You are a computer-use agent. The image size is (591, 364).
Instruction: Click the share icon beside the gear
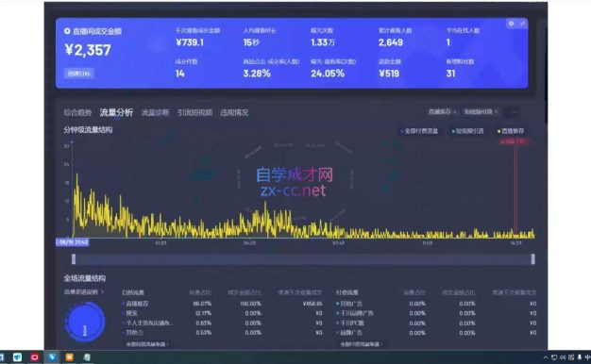click(x=522, y=24)
